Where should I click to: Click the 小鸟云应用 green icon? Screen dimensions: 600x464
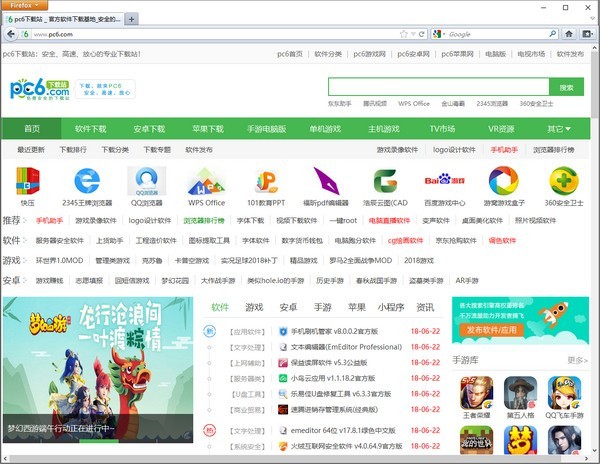pos(283,378)
